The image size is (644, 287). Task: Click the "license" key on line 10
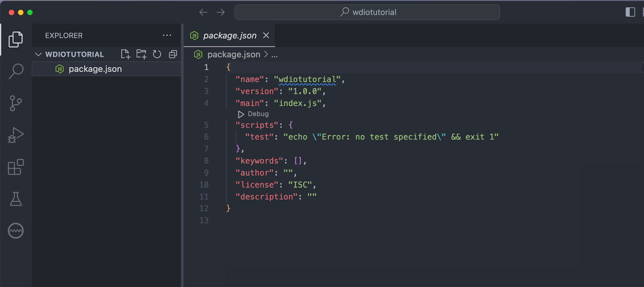pyautogui.click(x=257, y=185)
